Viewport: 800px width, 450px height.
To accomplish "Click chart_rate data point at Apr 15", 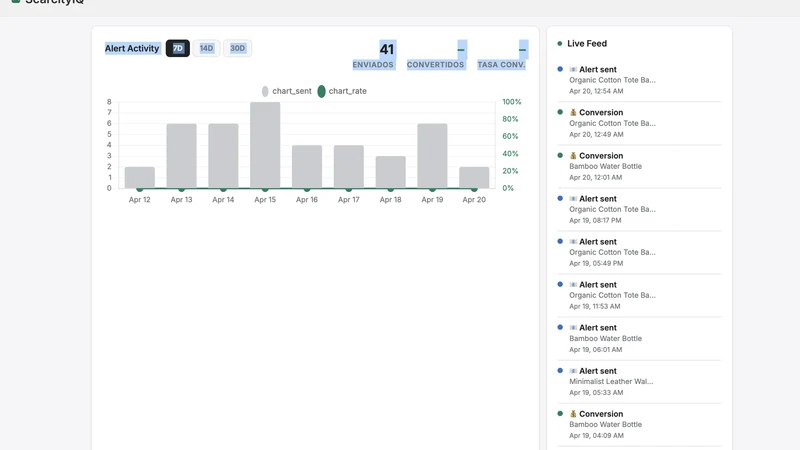I will tap(265, 189).
